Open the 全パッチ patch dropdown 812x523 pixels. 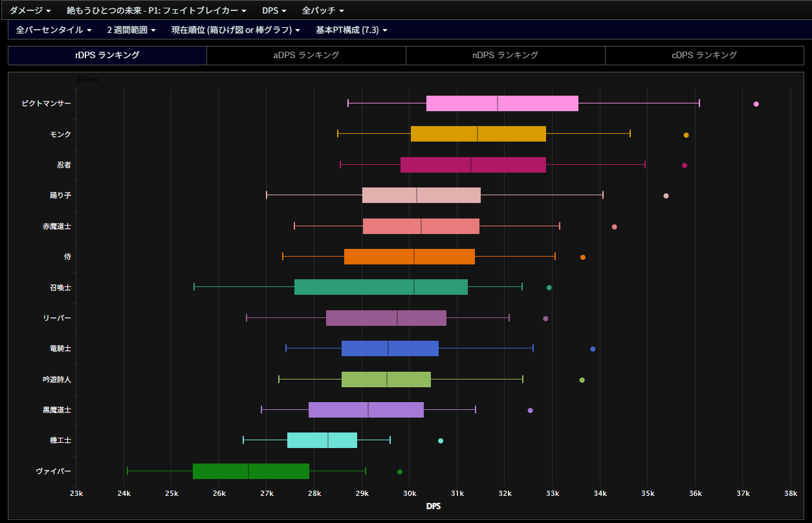[323, 10]
